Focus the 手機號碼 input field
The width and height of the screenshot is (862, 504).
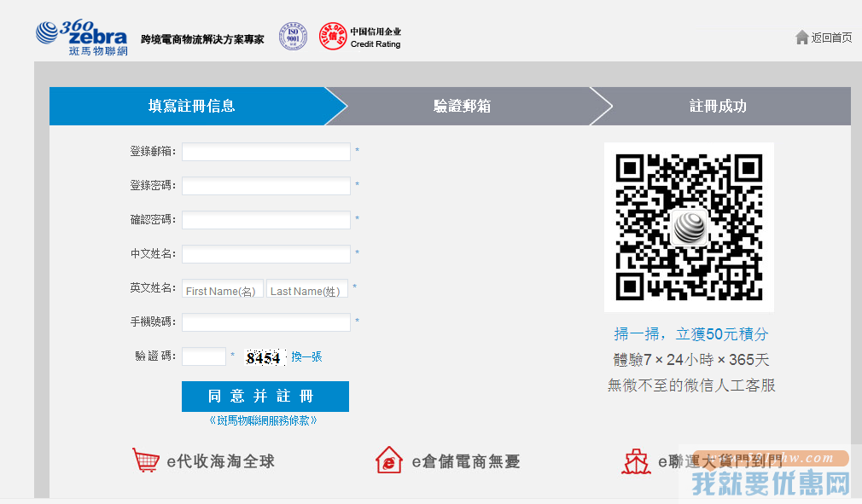click(266, 322)
